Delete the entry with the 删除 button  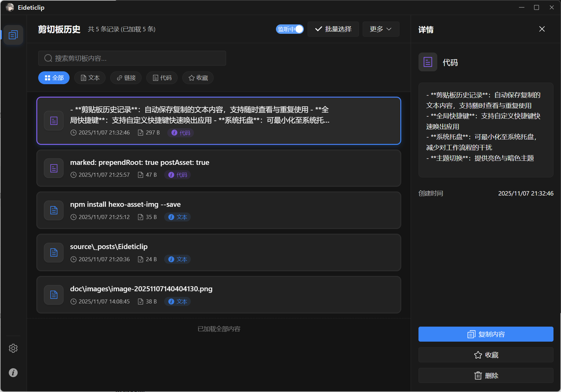[486, 375]
